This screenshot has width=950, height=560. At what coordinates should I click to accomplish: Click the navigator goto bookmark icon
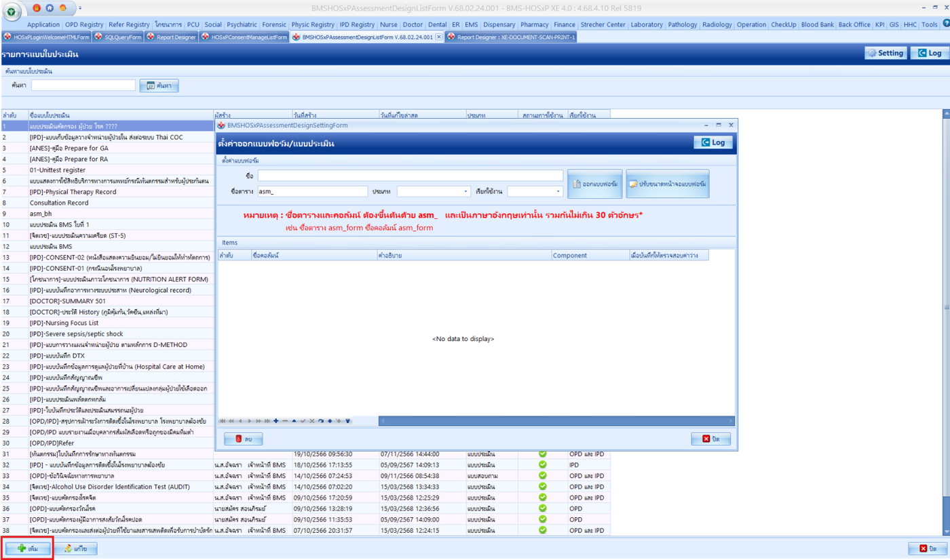tap(339, 421)
